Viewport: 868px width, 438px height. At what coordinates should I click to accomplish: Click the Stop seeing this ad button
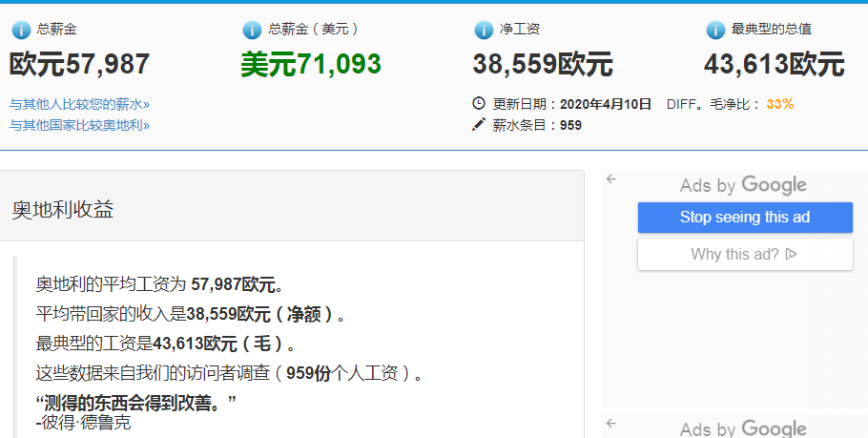tap(745, 217)
